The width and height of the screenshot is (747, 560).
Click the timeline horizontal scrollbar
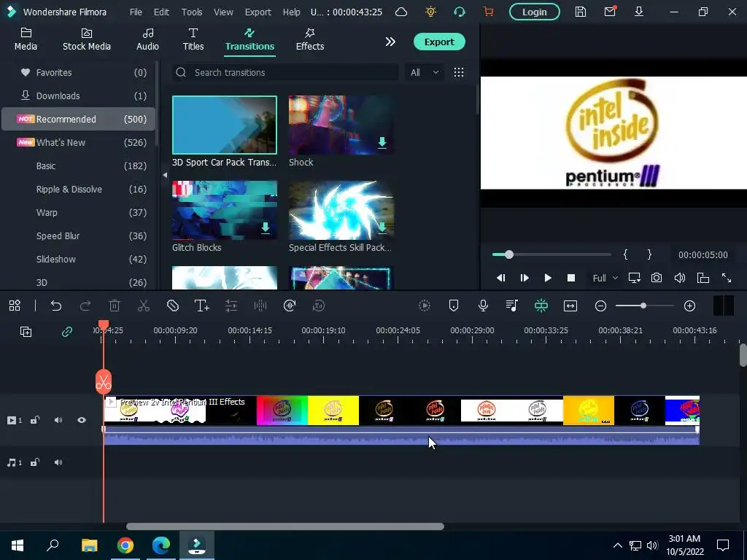pos(285,526)
